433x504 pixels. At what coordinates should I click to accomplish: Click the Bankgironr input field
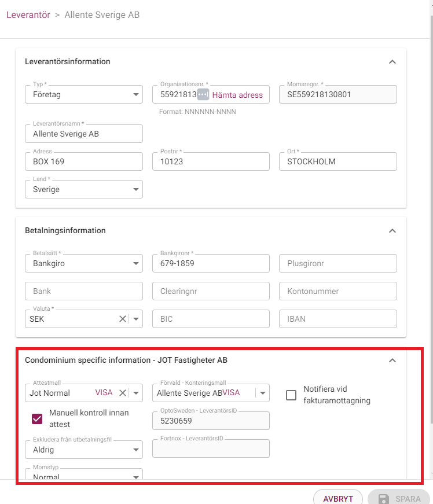click(211, 263)
